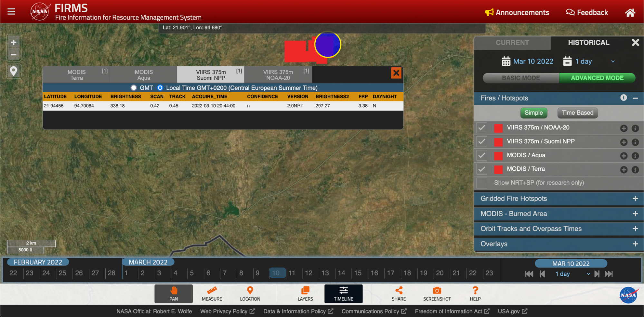The height and width of the screenshot is (317, 644).
Task: Close the layers side panel
Action: [x=635, y=43]
